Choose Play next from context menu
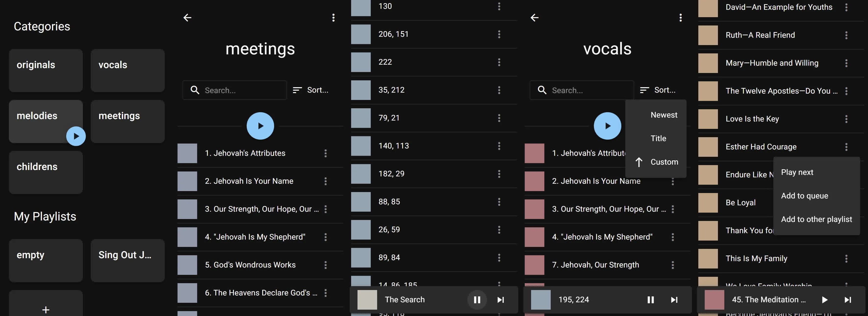868x316 pixels. pyautogui.click(x=817, y=172)
